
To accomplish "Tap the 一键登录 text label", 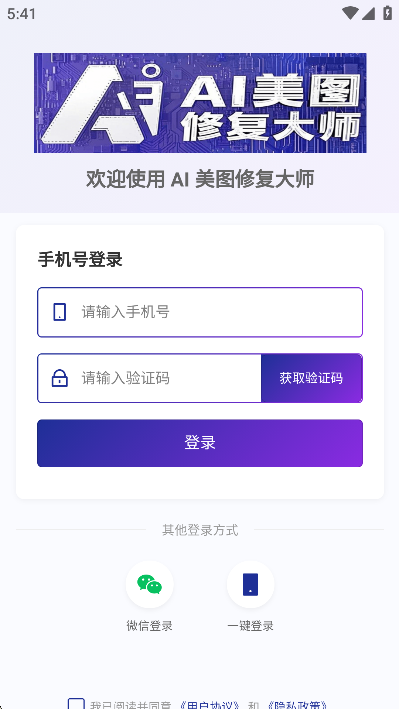I will coord(250,626).
